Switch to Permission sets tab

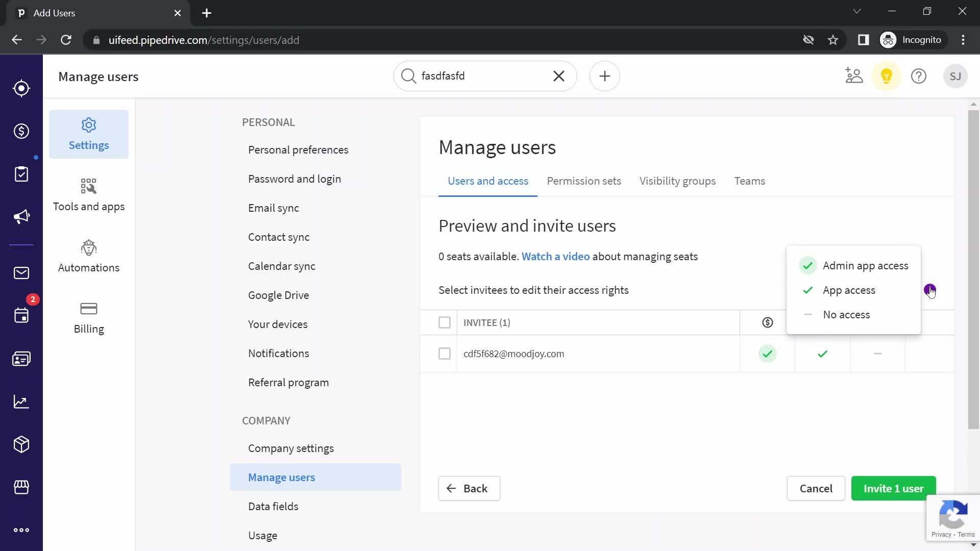click(584, 181)
